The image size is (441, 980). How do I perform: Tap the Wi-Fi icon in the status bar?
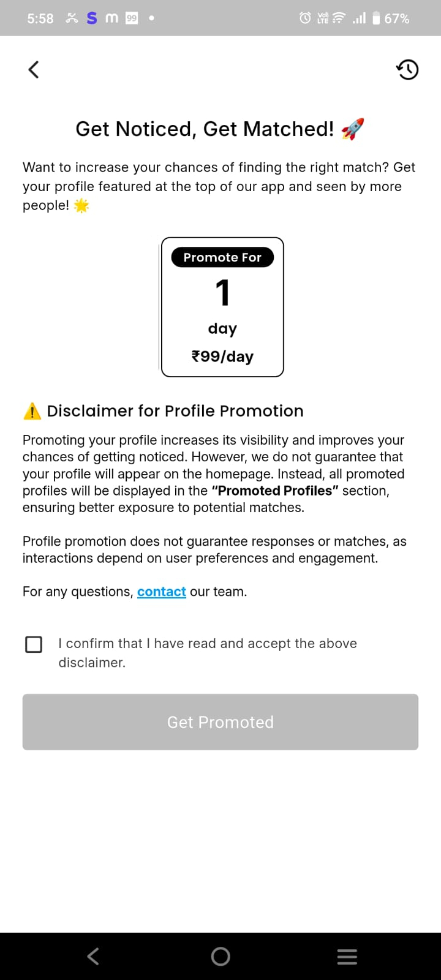(337, 18)
